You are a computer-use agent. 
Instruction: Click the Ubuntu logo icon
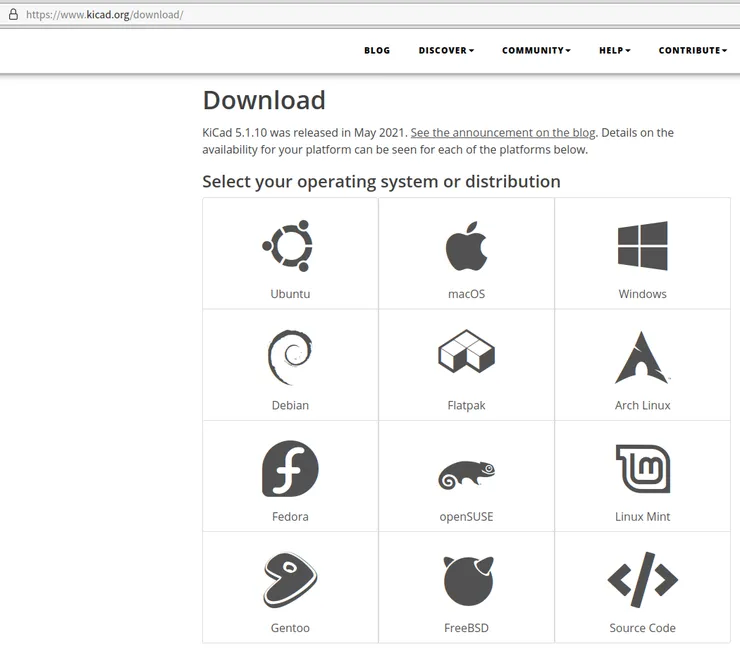click(287, 246)
